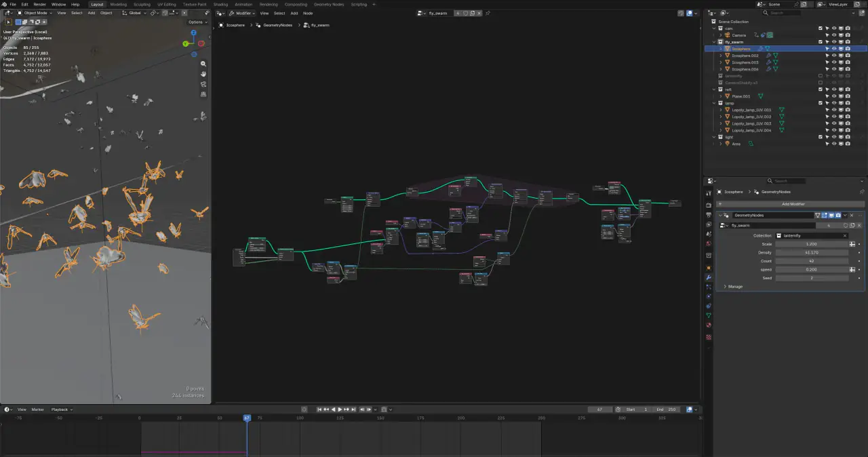
Task: Click the green Y axis on navigation gizmo
Action: click(186, 44)
